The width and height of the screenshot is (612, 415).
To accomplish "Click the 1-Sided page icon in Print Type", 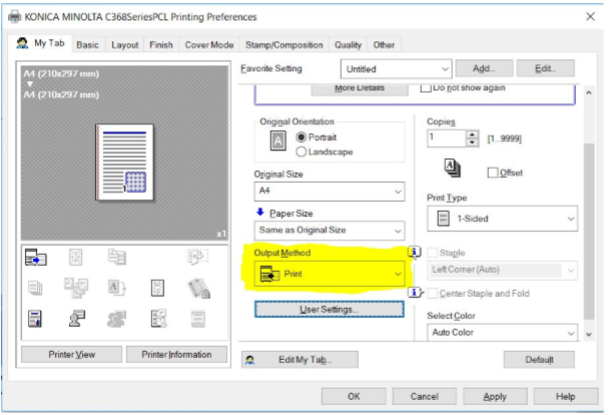I will [x=443, y=218].
